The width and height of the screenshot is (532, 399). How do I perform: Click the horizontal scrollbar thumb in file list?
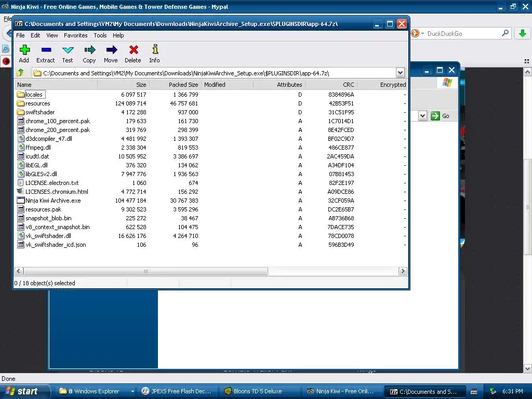(145, 271)
